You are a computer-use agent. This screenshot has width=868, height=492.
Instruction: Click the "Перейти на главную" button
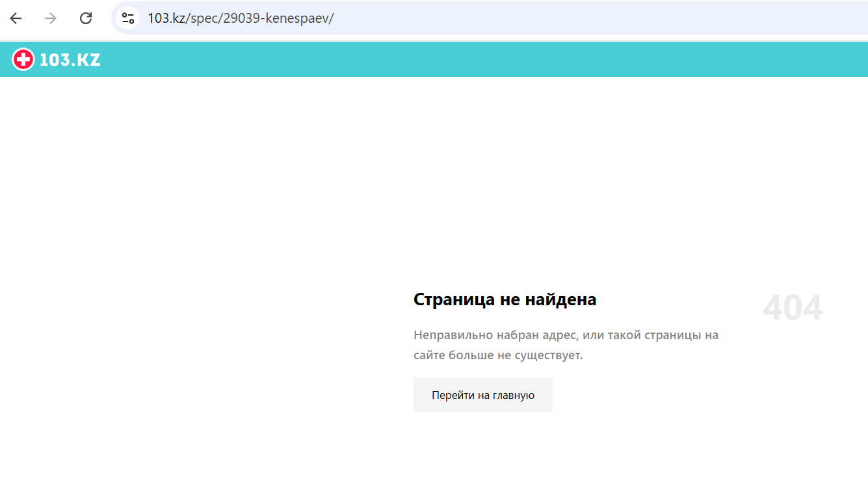483,395
